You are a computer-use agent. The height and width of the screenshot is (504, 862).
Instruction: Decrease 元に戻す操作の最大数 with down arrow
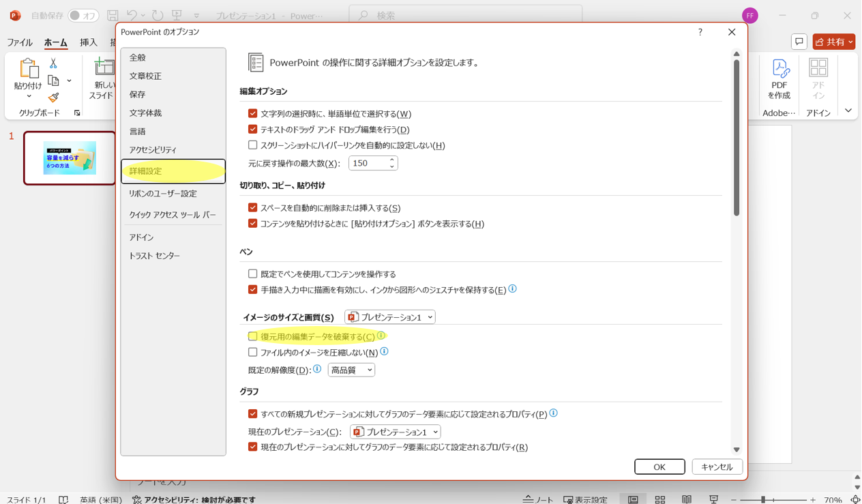coord(391,166)
